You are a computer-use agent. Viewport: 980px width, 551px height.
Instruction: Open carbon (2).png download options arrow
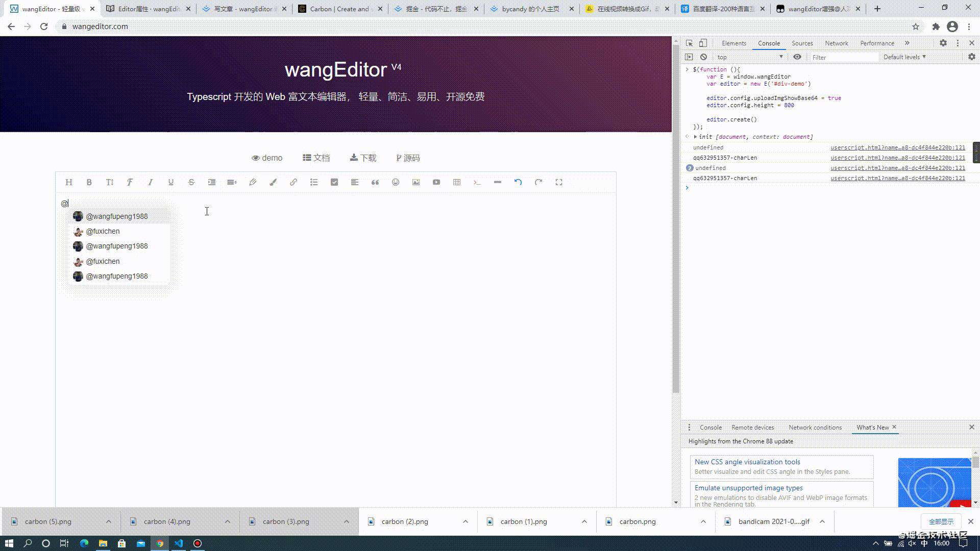465,521
